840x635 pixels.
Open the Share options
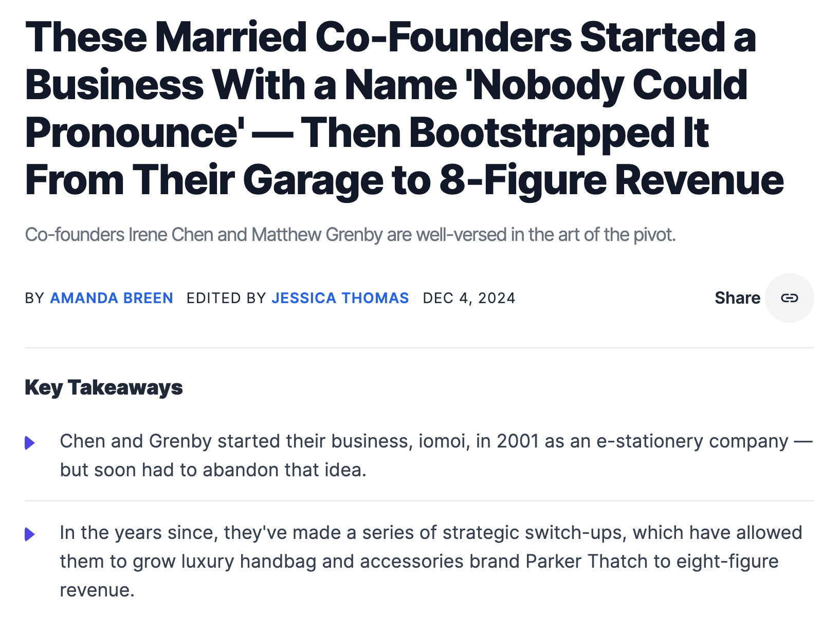738,298
